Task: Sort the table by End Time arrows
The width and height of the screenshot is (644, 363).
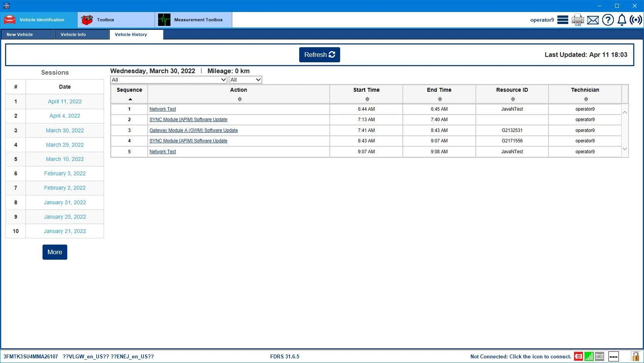Action: [440, 99]
